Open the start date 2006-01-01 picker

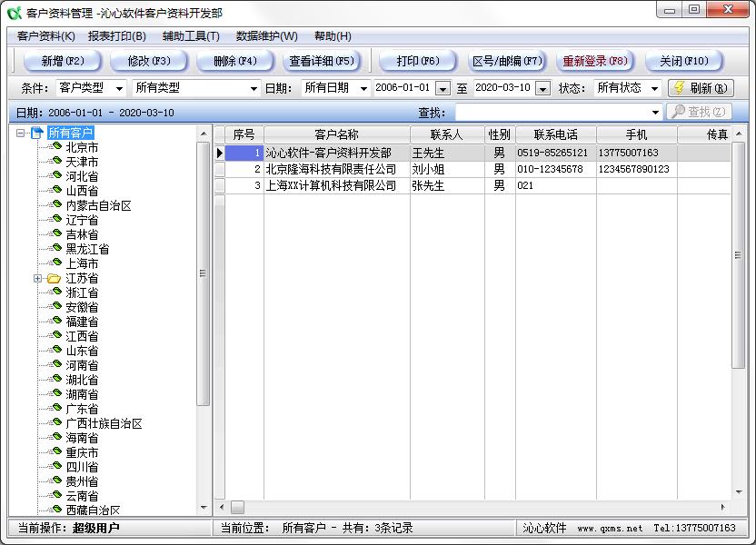tap(443, 88)
